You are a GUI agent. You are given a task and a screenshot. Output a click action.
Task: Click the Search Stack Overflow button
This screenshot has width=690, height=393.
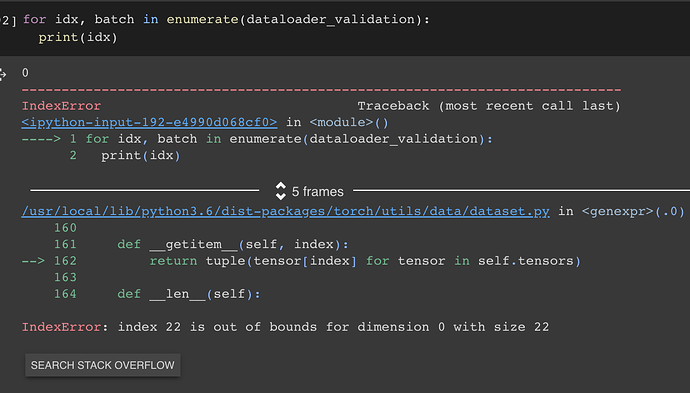click(x=103, y=365)
